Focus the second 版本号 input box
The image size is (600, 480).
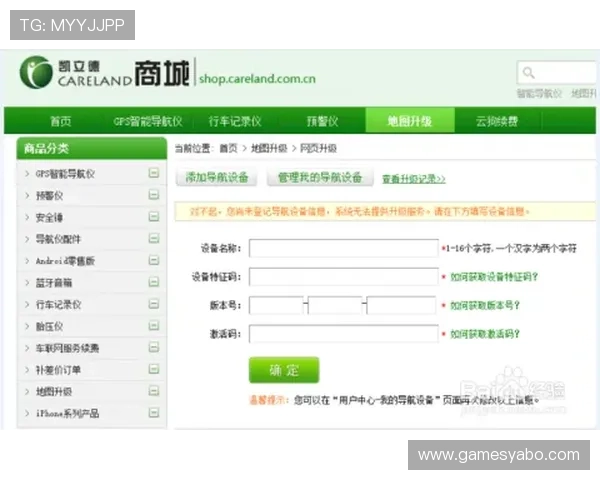pyautogui.click(x=335, y=305)
